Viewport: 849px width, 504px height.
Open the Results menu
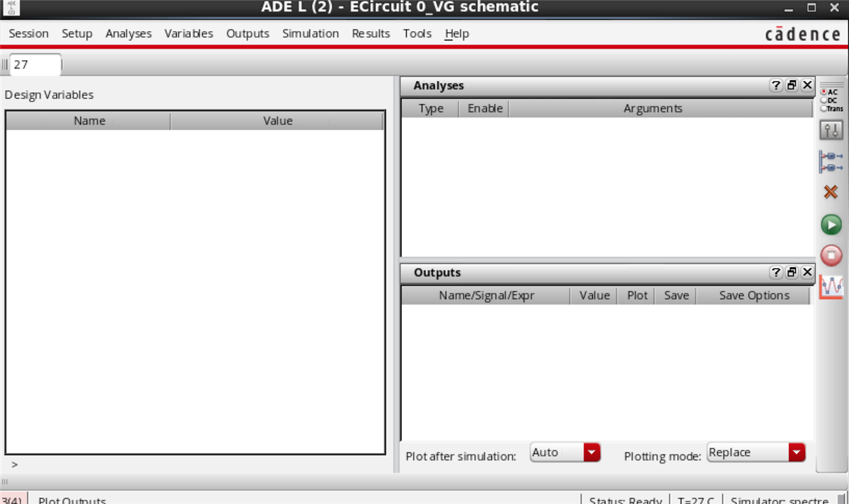371,33
